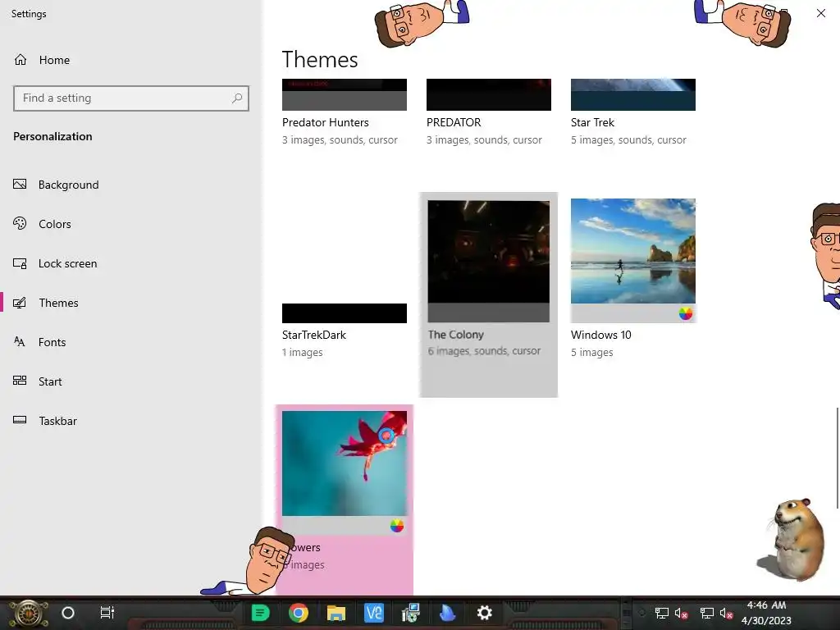Open Colors settings
Viewport: 840px width, 630px height.
pos(55,224)
